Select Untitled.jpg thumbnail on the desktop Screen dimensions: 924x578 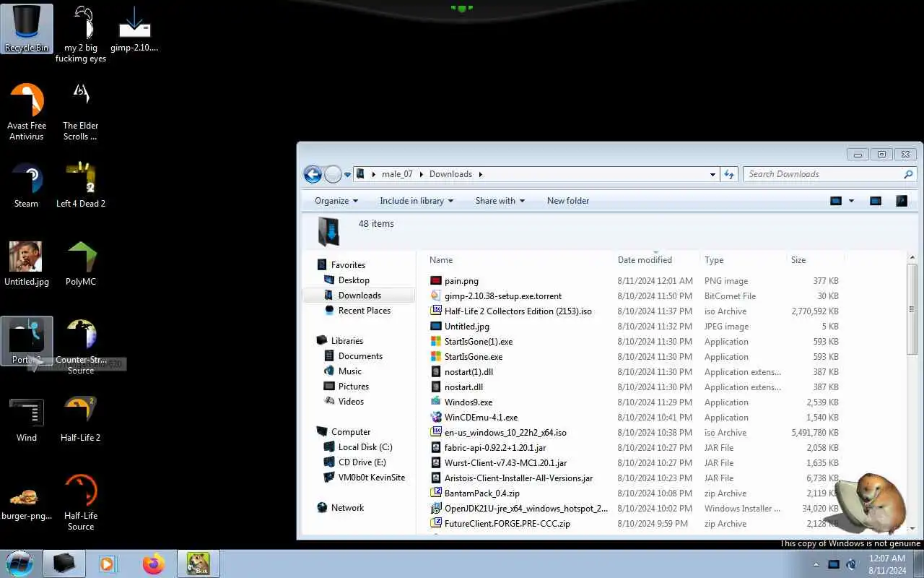point(27,264)
